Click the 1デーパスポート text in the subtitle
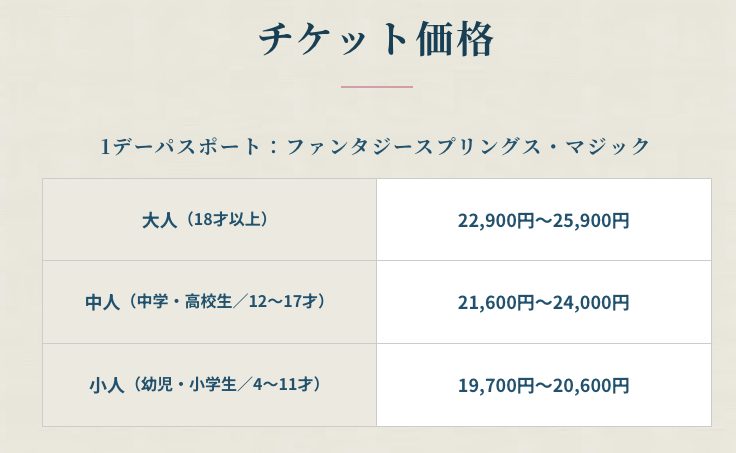736x453 pixels. [x=180, y=147]
